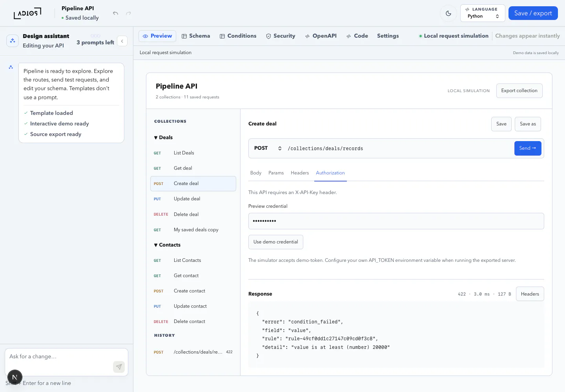The height and width of the screenshot is (392, 565).
Task: Open the POST method dropdown
Action: click(268, 148)
